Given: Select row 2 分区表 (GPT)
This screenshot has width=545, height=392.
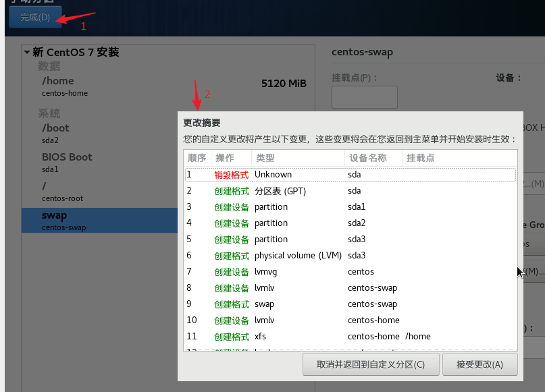Looking at the screenshot, I should coord(351,191).
